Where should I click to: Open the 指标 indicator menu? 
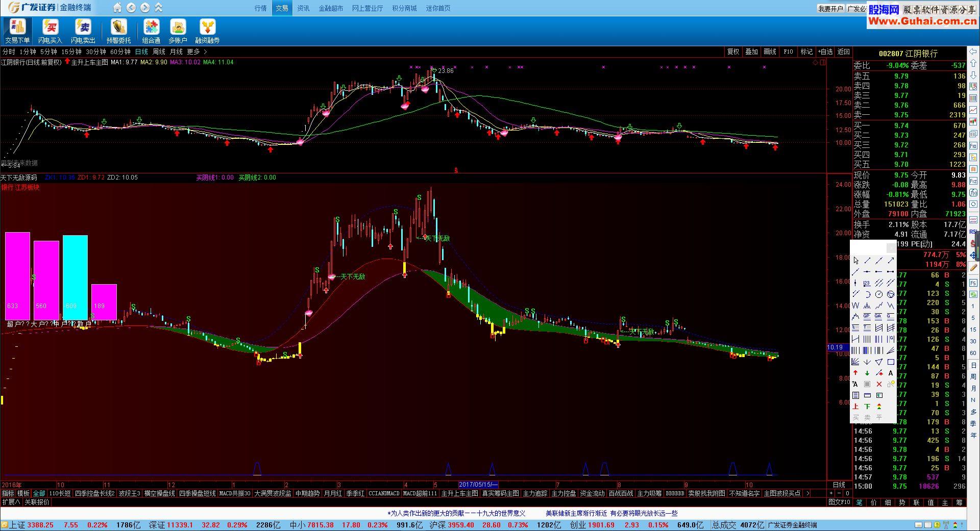8,493
